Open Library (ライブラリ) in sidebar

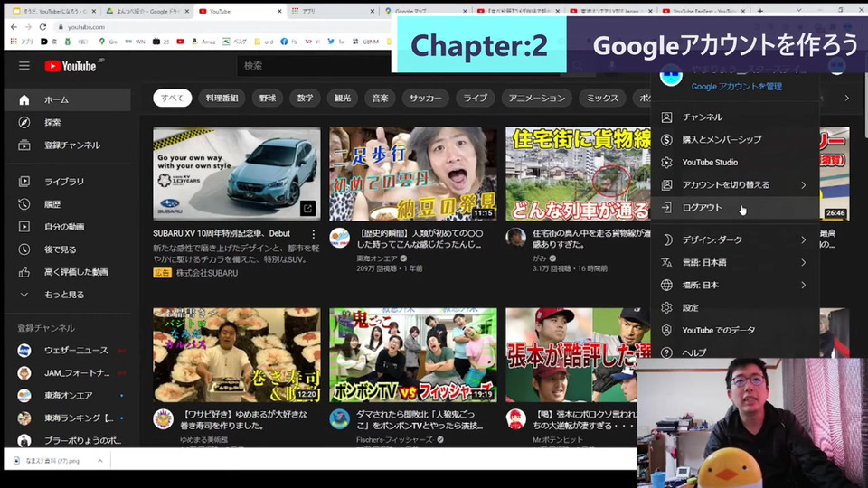pyautogui.click(x=68, y=182)
